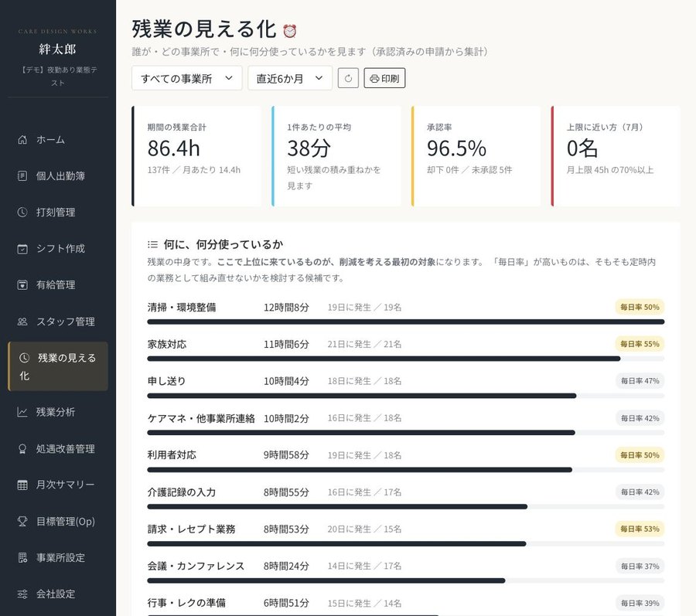Viewport: 696px width, 616px height.
Task: Click the 絆太郎 app name
Action: point(58,49)
